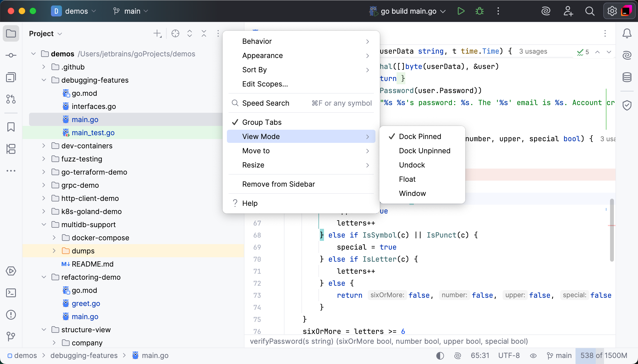Open the Bookmarks tool window
638x364 pixels.
tap(11, 127)
